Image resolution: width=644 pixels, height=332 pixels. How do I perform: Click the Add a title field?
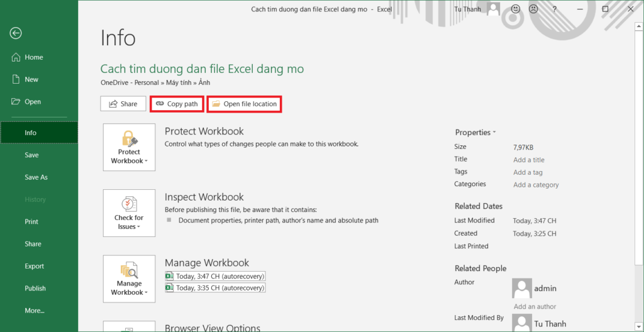click(528, 160)
